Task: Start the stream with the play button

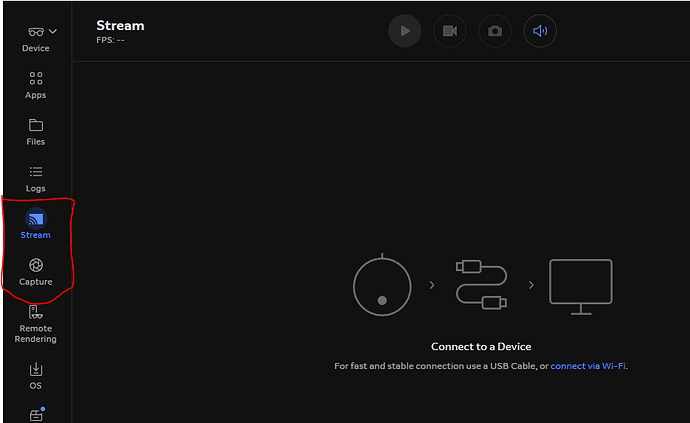Action: 404,31
